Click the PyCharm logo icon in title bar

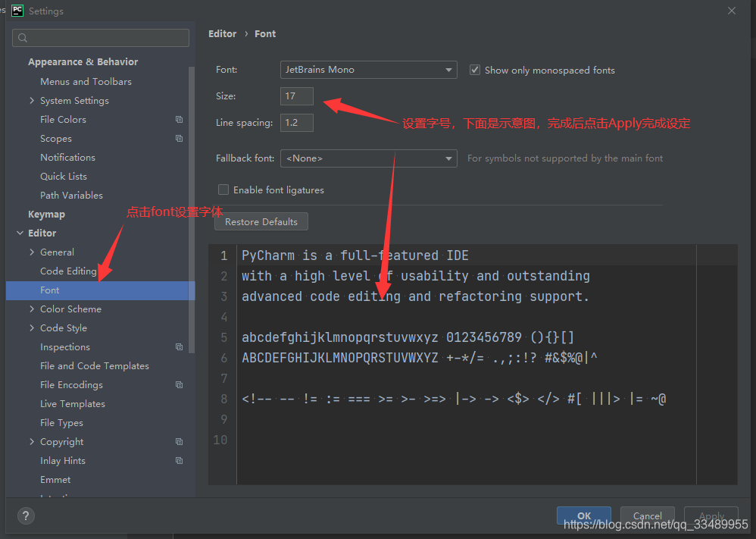[17, 11]
